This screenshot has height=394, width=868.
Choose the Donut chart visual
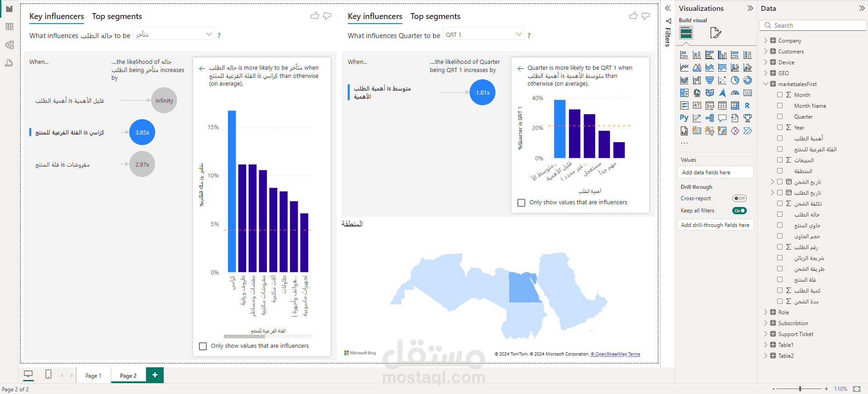[x=748, y=80]
